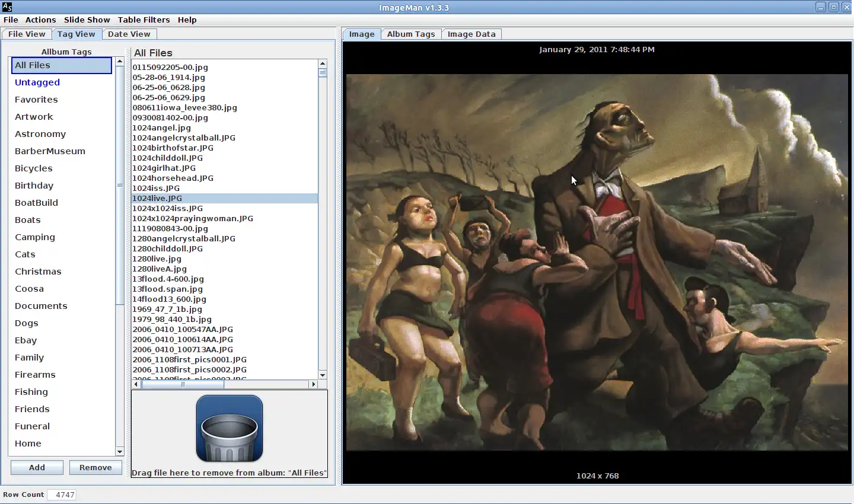Switch to the File View tab
The width and height of the screenshot is (854, 504).
pyautogui.click(x=27, y=34)
